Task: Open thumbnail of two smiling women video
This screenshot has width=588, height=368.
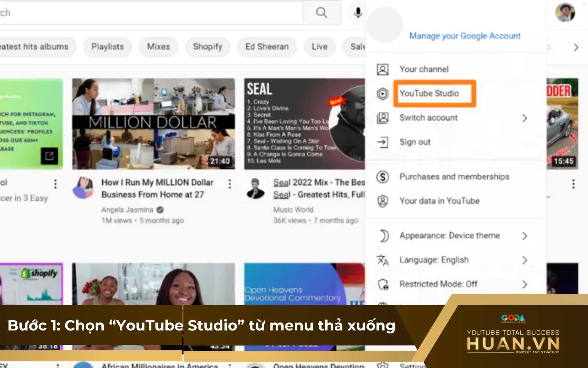Action: pyautogui.click(x=153, y=284)
